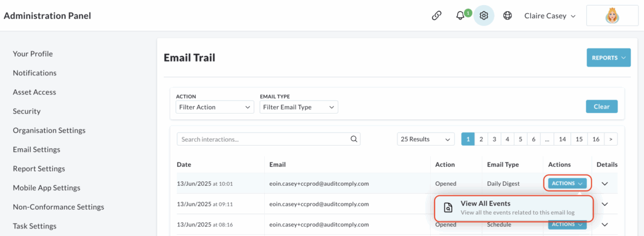
Task: Click the Clear filters button
Action: (602, 107)
